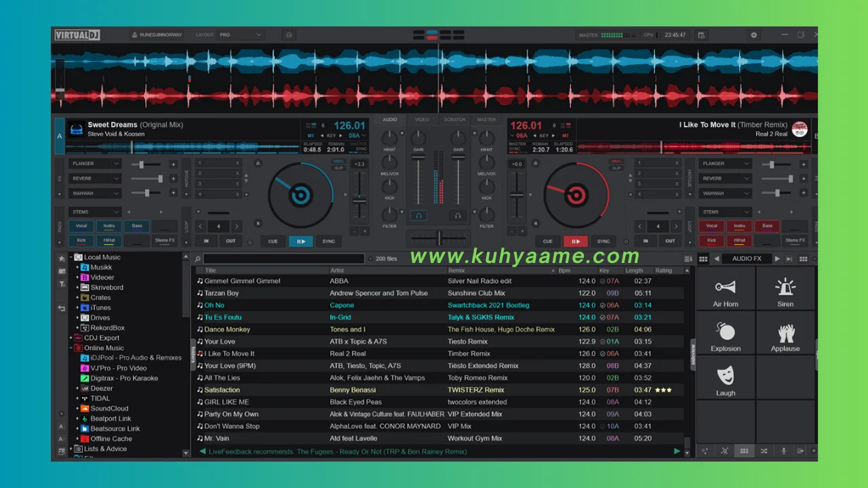Click the grid view icon left of AUDIO FX
Image resolution: width=868 pixels, height=488 pixels.
tap(703, 259)
